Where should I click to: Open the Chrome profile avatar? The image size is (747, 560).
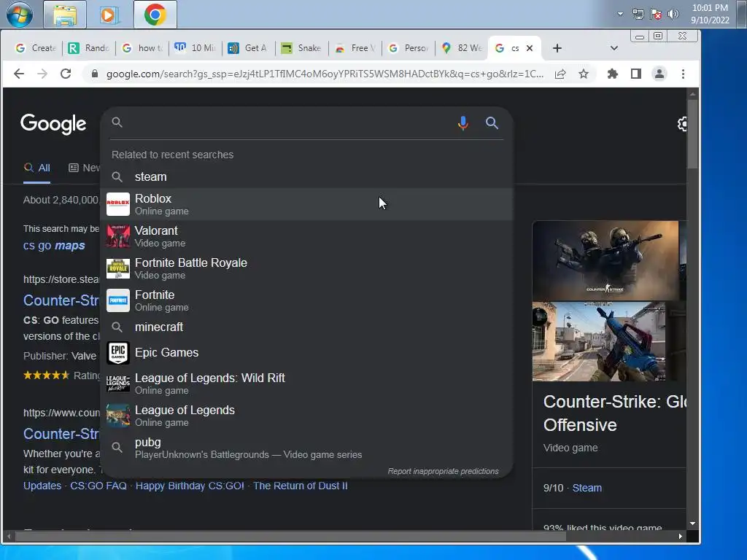[x=659, y=74]
